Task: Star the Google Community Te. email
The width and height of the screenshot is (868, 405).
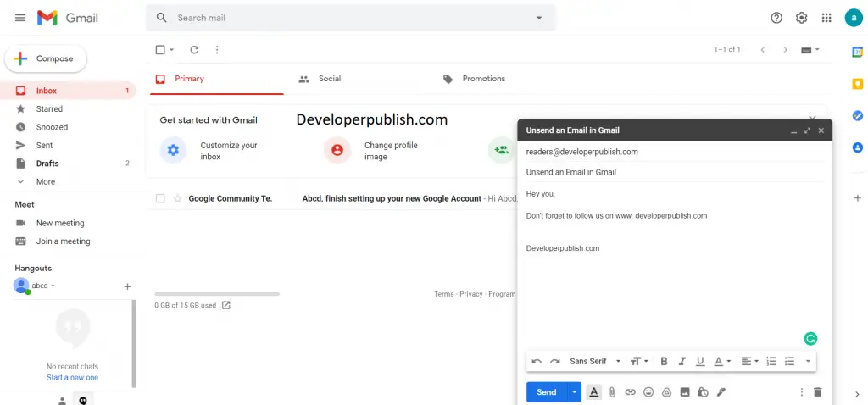Action: 177,198
